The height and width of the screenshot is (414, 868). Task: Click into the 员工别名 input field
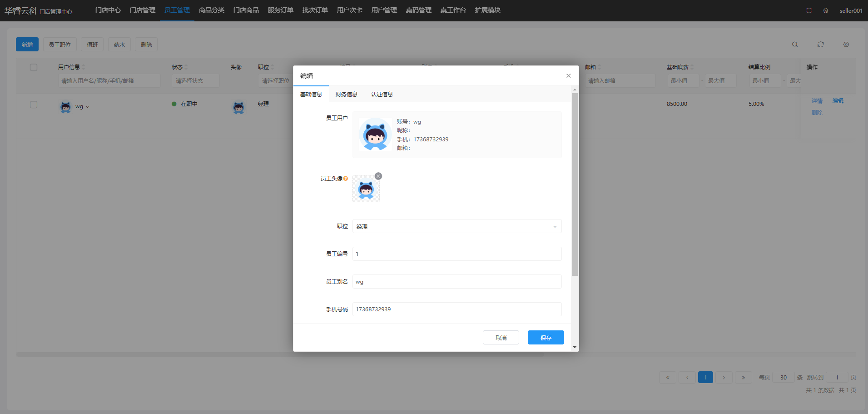click(456, 282)
